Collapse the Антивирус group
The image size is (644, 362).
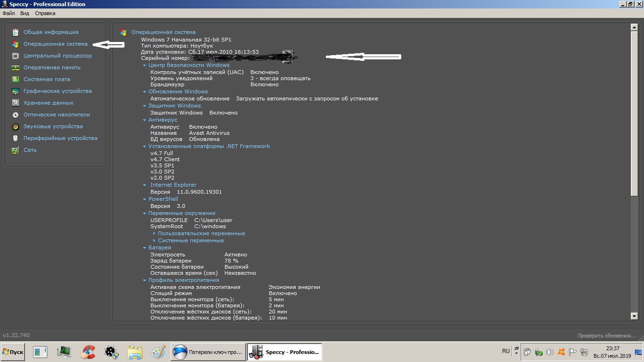tap(144, 120)
